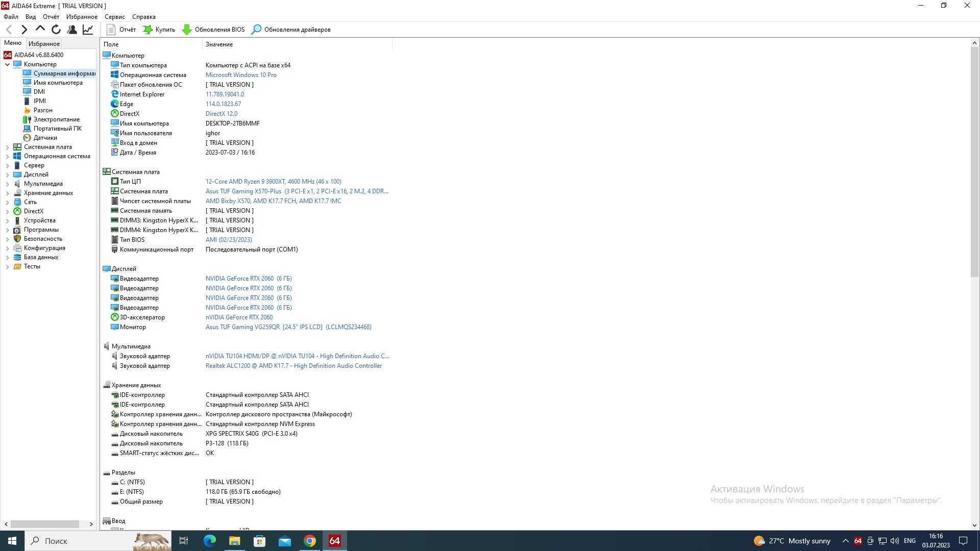
Task: Click the BIOS Updates icon
Action: pos(188,29)
